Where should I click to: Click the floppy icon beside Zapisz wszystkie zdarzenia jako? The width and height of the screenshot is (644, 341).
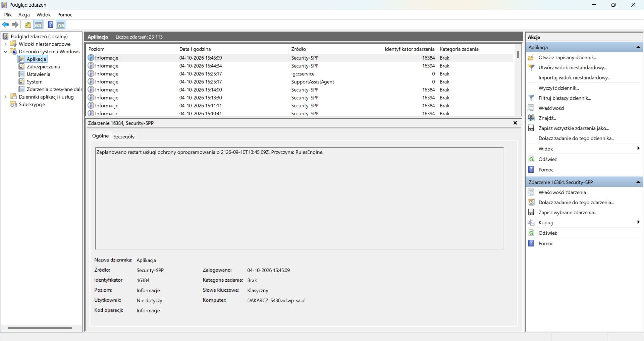(531, 128)
